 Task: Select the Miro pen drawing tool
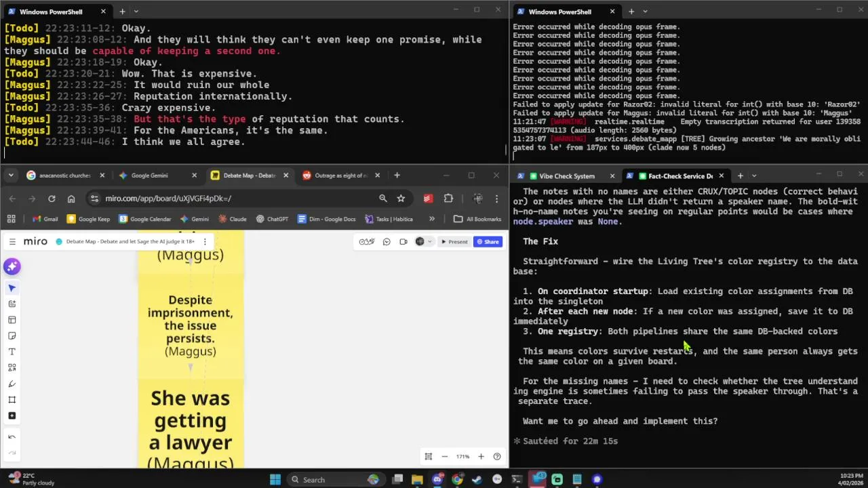click(x=12, y=384)
